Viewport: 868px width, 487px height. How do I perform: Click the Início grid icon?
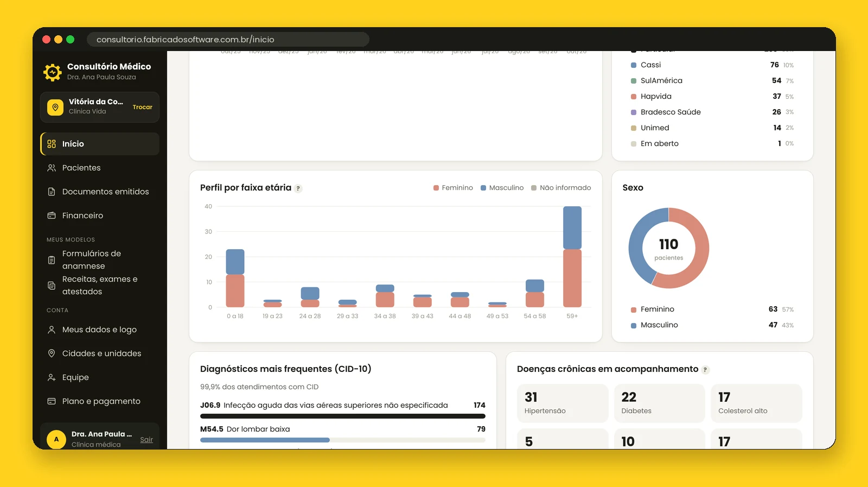(52, 144)
